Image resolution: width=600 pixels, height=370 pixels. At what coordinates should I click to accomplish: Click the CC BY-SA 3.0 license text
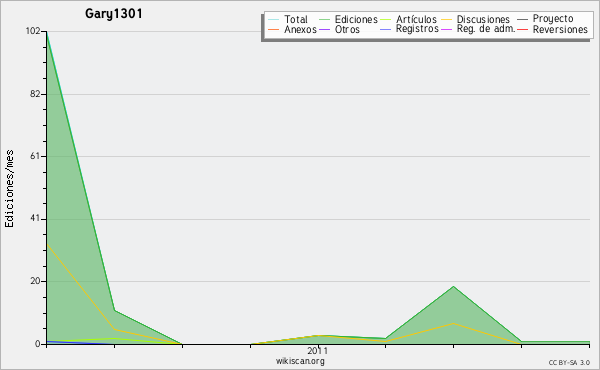(569, 362)
